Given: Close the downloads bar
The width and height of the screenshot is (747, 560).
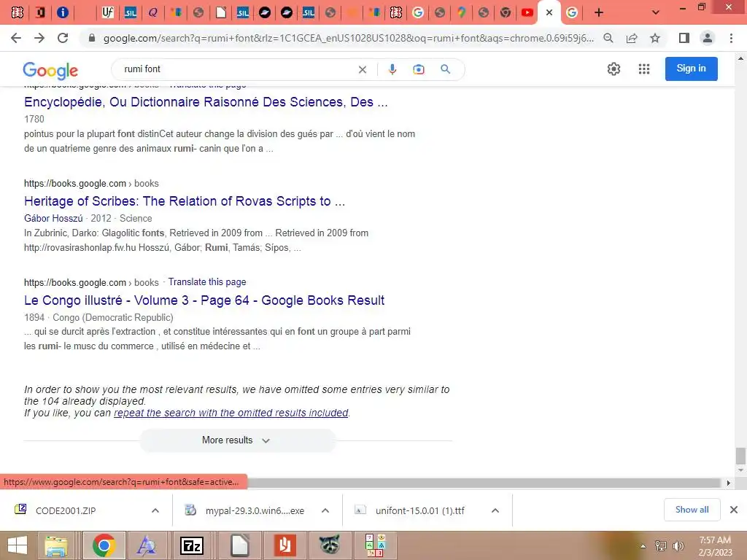Looking at the screenshot, I should click(734, 510).
